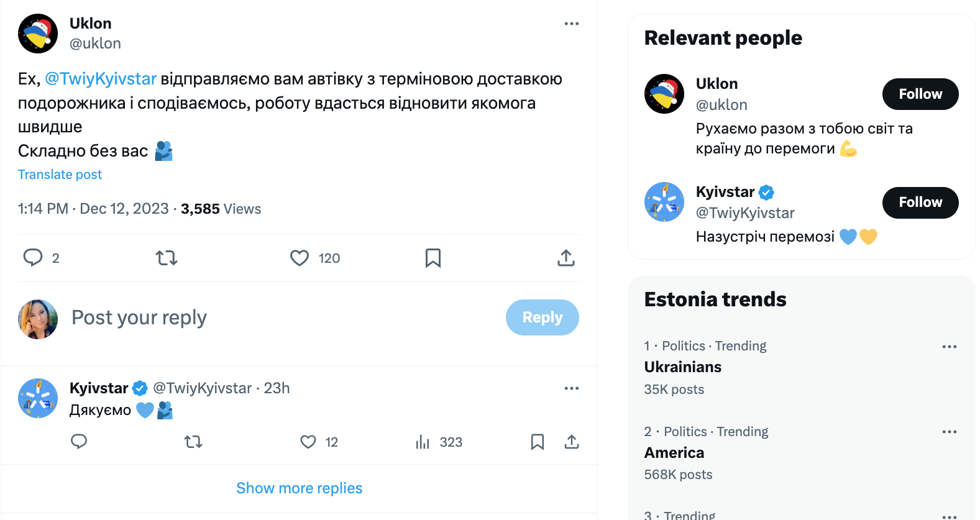Image resolution: width=980 pixels, height=520 pixels.
Task: Click Translate post link
Action: coord(60,175)
